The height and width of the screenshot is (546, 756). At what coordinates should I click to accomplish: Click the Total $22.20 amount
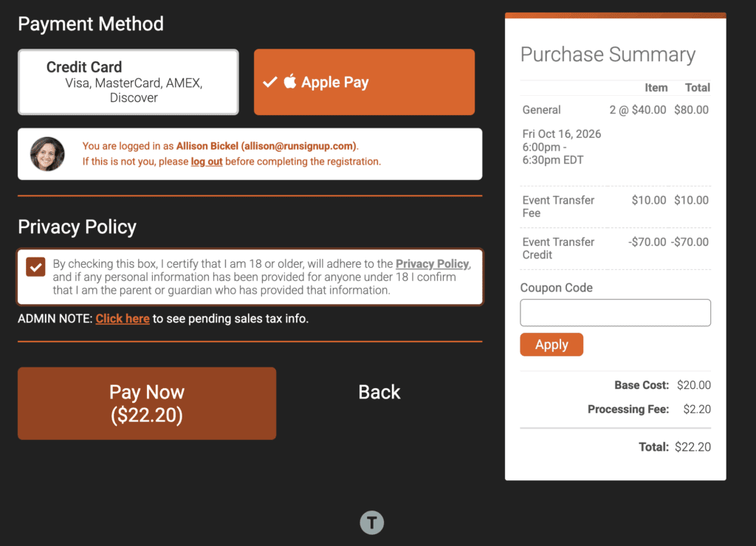pos(692,447)
